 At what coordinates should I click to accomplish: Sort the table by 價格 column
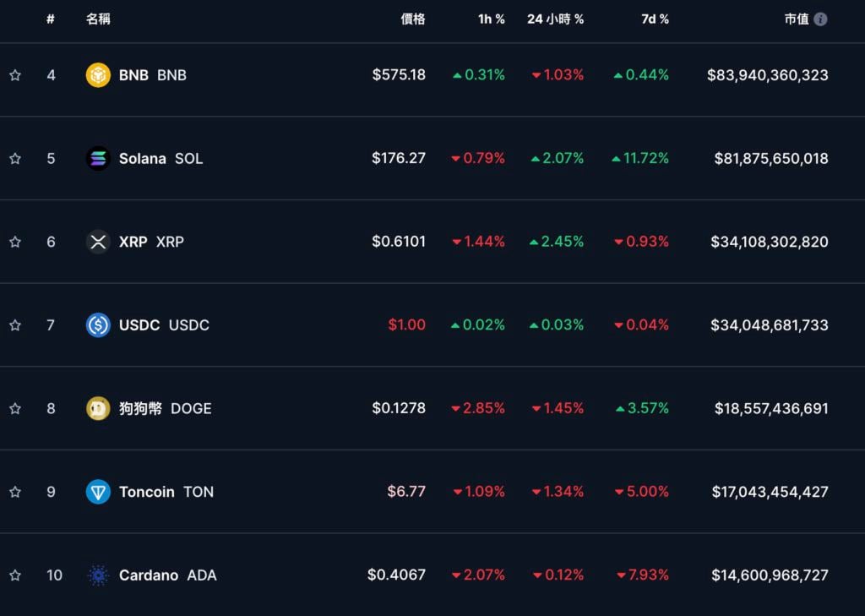pos(413,19)
